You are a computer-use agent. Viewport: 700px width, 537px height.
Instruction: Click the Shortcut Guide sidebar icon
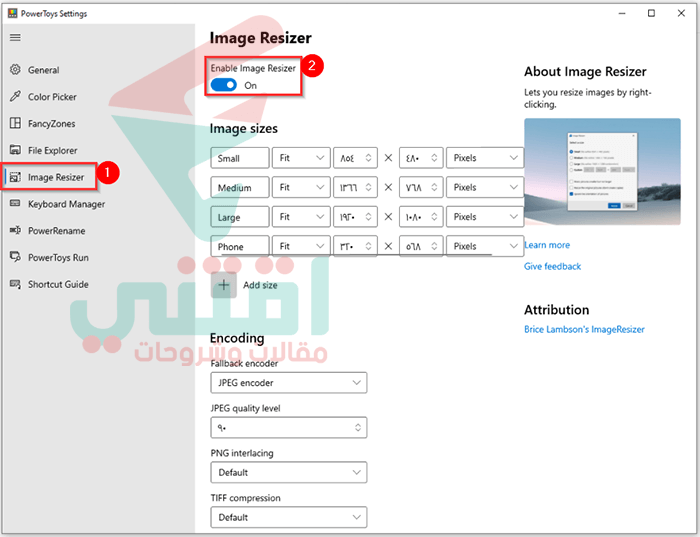(x=15, y=284)
